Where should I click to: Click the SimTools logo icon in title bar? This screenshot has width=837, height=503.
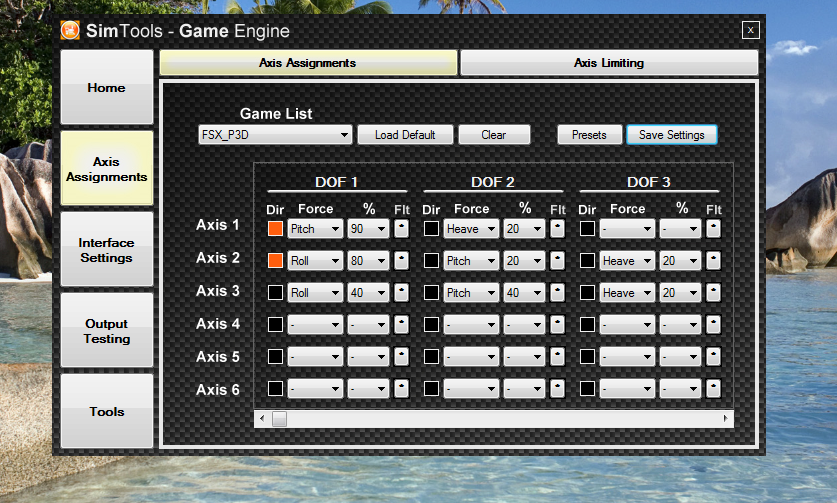tap(70, 30)
